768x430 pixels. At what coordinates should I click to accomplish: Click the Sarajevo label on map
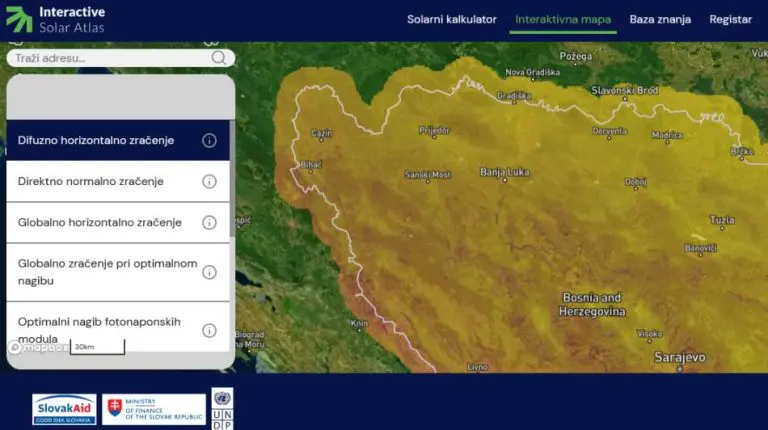(x=680, y=358)
